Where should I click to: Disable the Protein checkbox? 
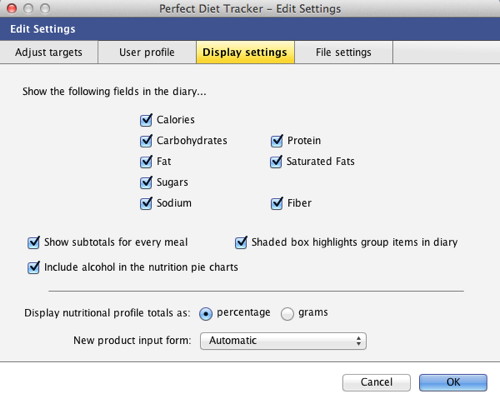pyautogui.click(x=277, y=141)
